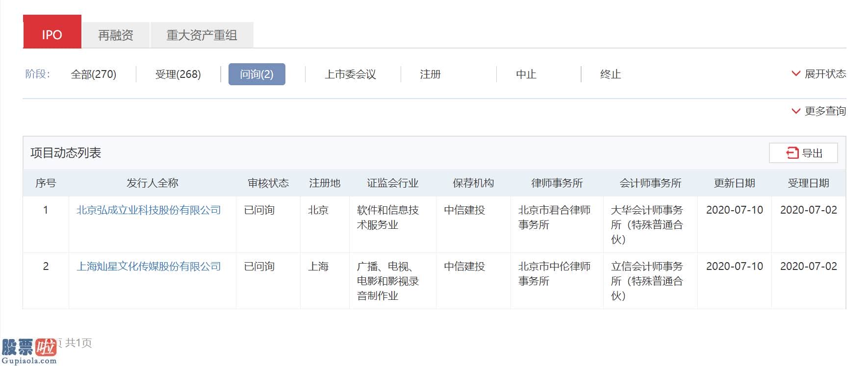
Task: Click the 更新日期 column header
Action: click(735, 183)
